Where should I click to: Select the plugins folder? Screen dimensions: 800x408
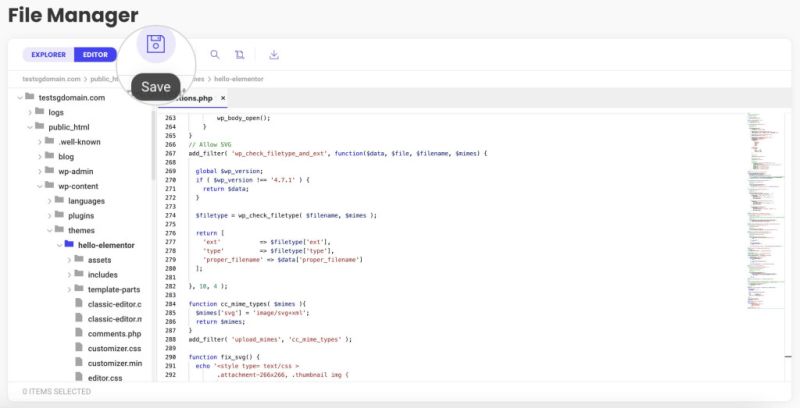[81, 216]
